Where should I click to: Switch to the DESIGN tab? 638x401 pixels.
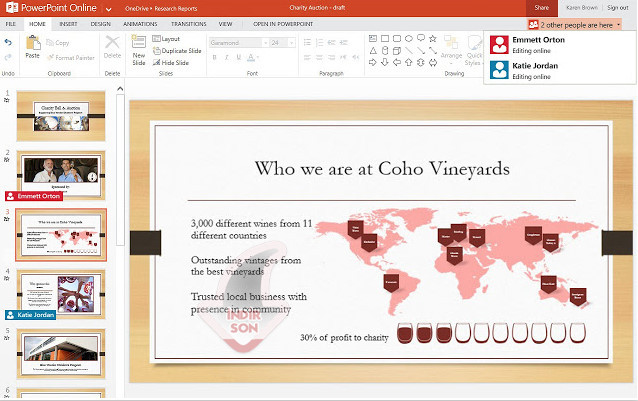(x=101, y=24)
